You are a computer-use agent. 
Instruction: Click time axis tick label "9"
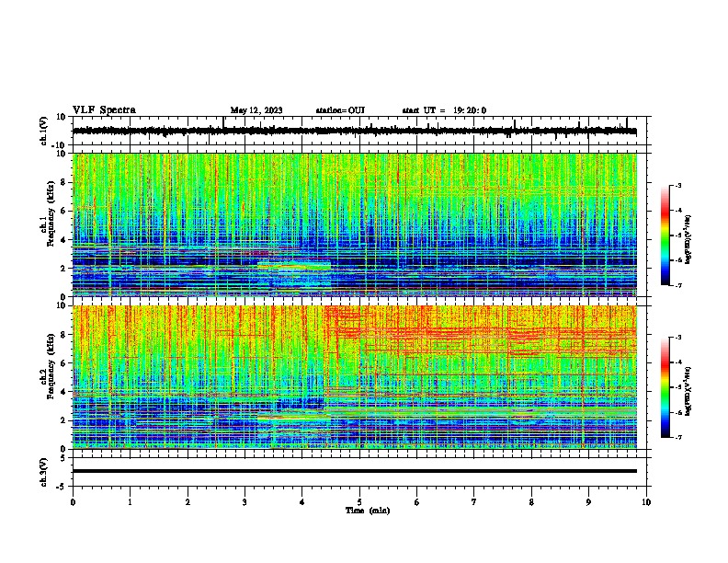click(x=588, y=502)
